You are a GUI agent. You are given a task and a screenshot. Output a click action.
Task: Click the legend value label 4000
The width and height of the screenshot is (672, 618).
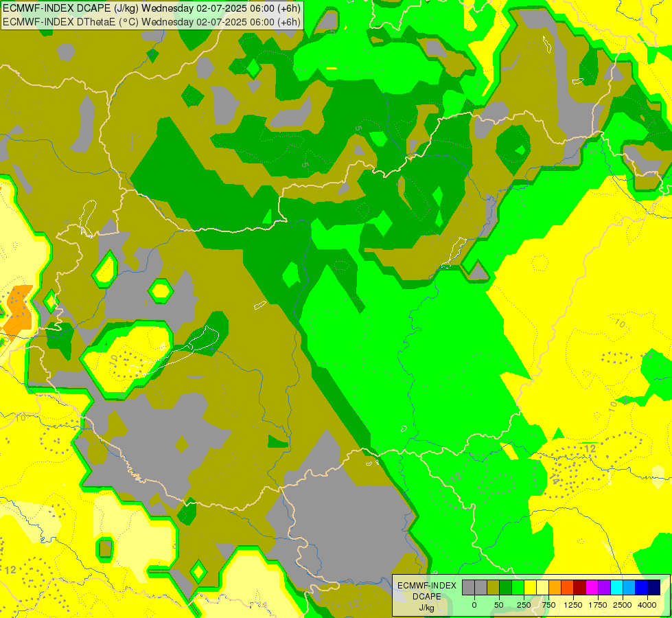(647, 605)
